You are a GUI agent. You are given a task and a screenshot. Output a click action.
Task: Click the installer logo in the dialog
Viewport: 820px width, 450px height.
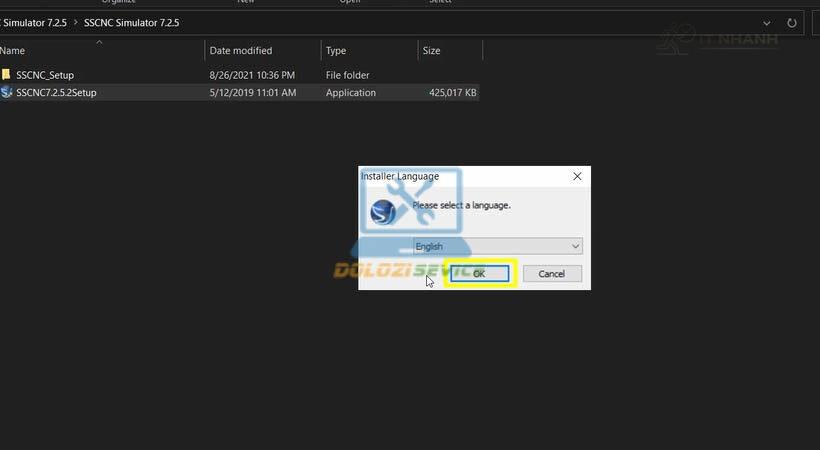[x=383, y=212]
